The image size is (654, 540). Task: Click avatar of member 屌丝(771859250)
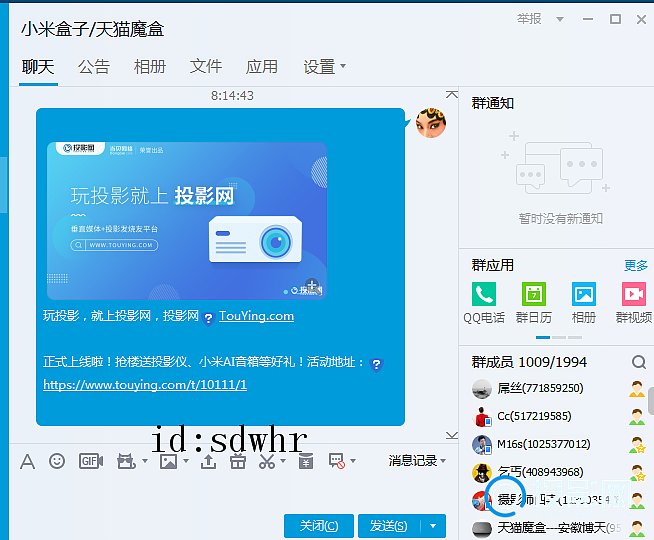[481, 389]
